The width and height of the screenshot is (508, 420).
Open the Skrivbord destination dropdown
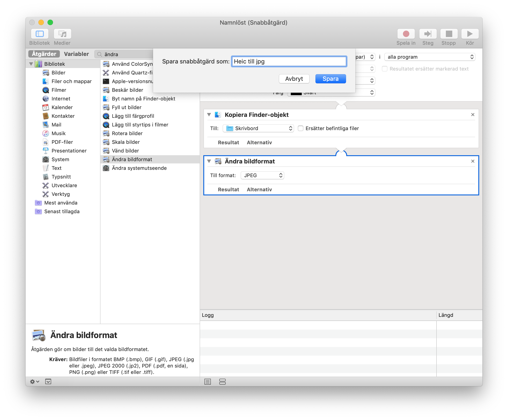pos(258,128)
